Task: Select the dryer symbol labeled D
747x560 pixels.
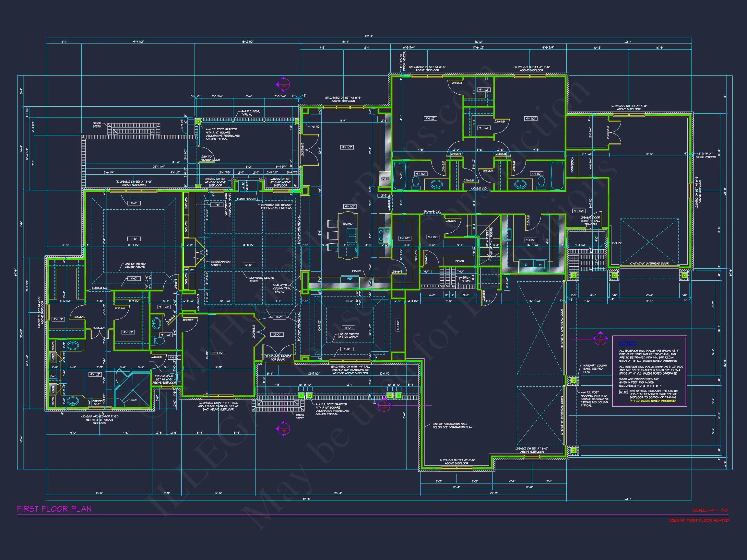Action: click(526, 265)
